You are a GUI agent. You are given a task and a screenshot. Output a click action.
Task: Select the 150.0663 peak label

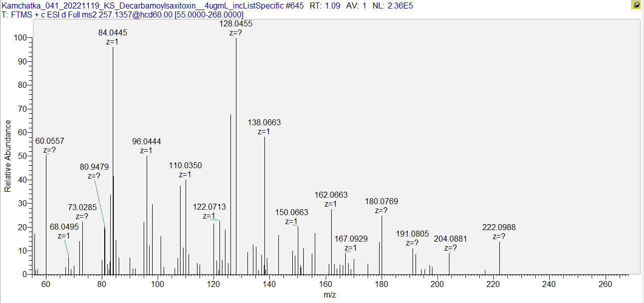coord(292,213)
